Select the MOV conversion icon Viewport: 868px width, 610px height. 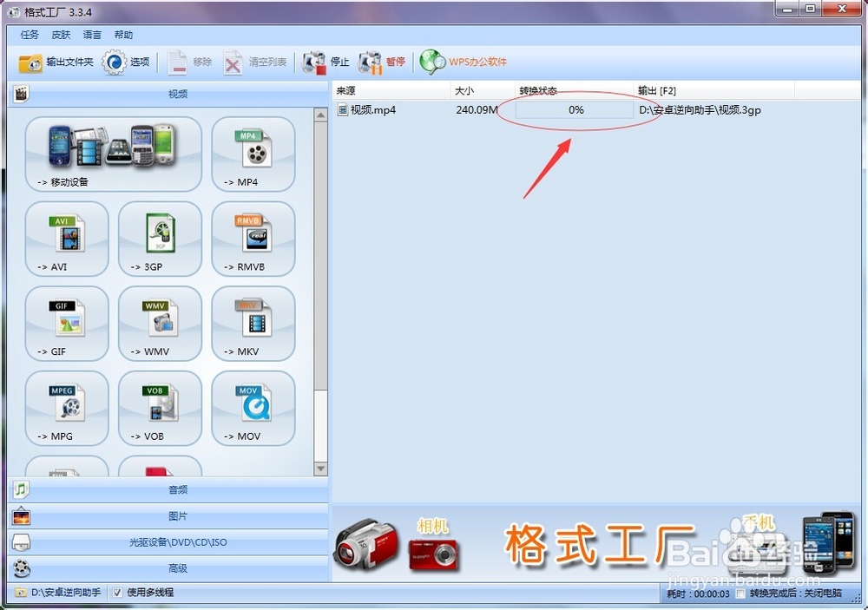pyautogui.click(x=253, y=408)
